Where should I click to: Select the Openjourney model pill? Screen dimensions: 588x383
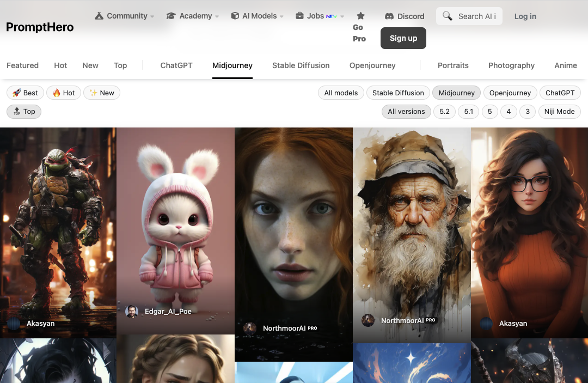pyautogui.click(x=510, y=93)
